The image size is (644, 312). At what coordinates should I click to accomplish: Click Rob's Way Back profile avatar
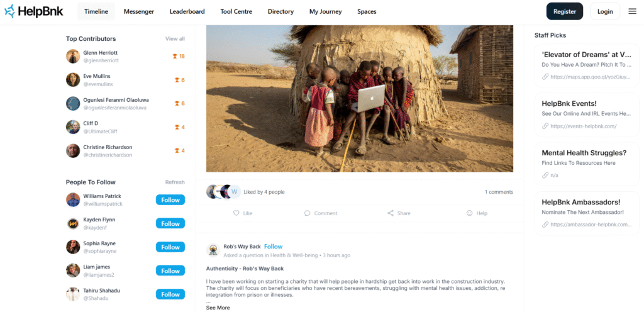[213, 250]
